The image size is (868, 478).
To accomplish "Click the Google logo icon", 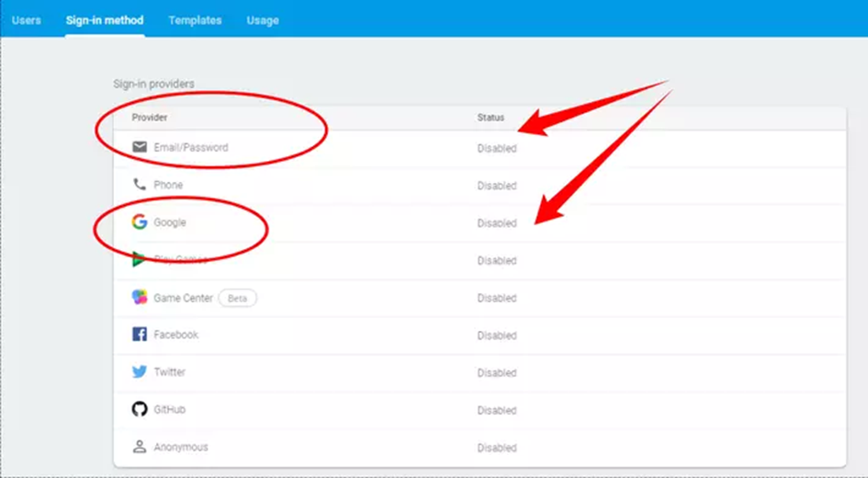I will [x=140, y=222].
